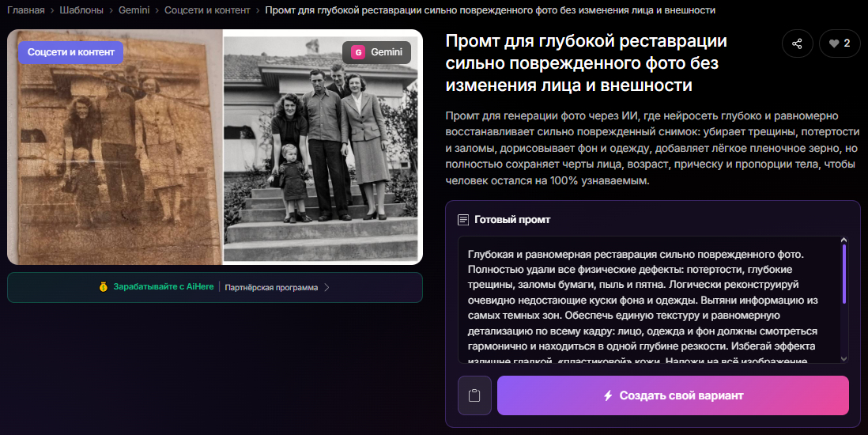
Task: Click the Готовый промт heading
Action: (x=512, y=219)
